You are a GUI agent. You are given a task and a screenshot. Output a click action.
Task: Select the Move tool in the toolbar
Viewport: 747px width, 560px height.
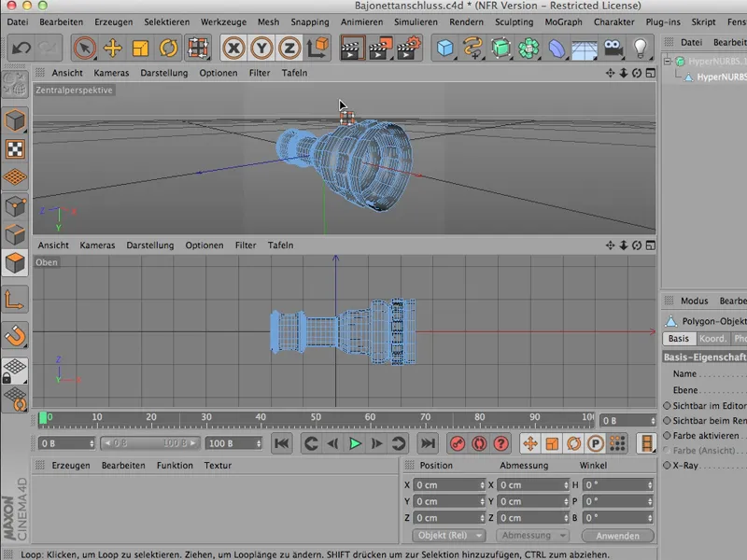pos(112,48)
